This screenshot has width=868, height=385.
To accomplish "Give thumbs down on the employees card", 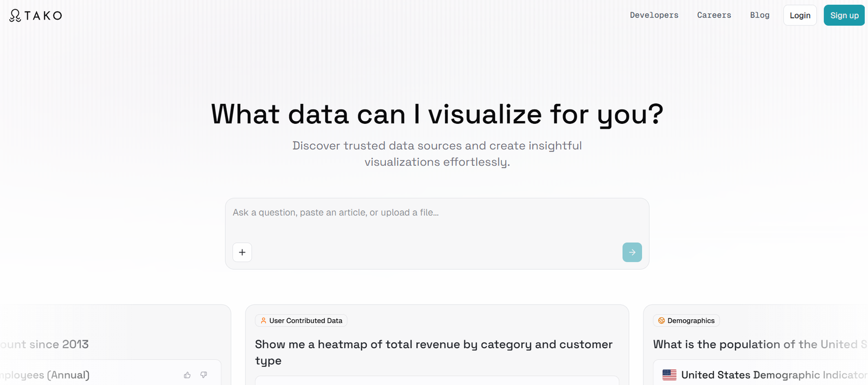I will click(204, 375).
